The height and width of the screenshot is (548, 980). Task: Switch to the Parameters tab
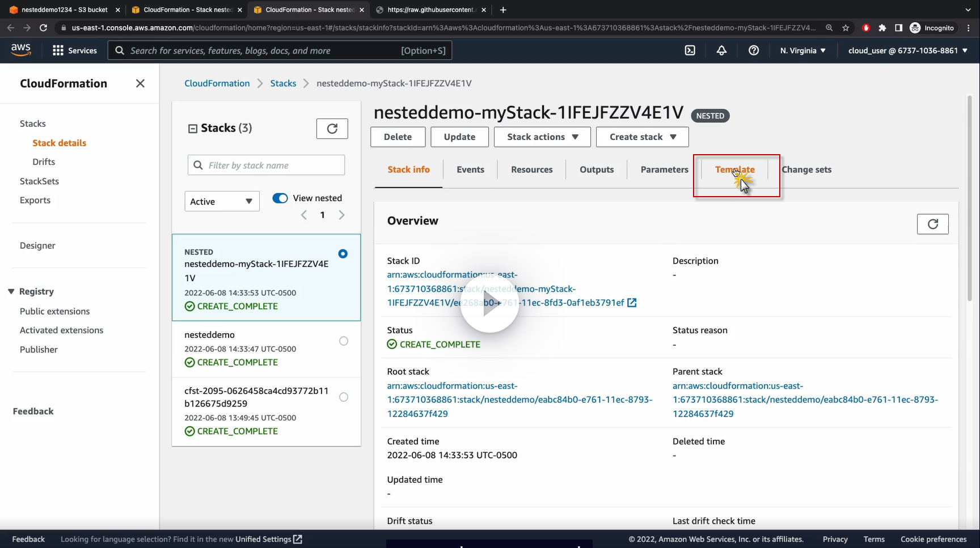[x=664, y=169]
